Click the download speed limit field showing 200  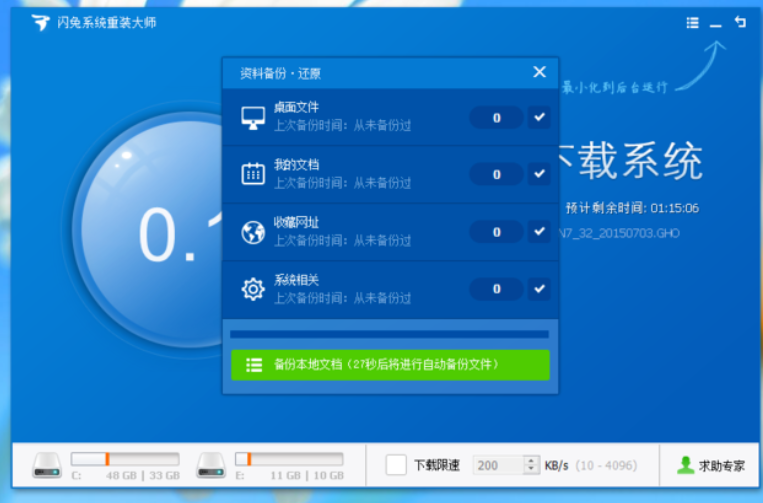[497, 465]
